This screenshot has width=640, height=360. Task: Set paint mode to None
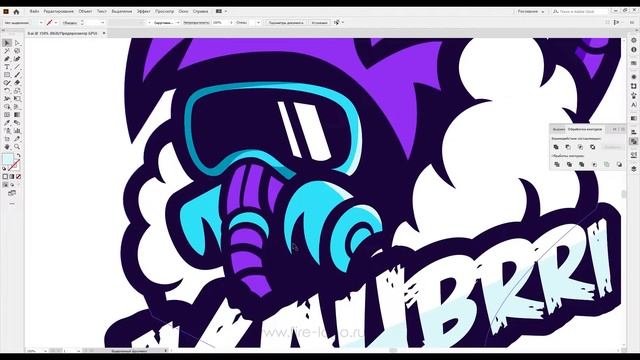18,177
